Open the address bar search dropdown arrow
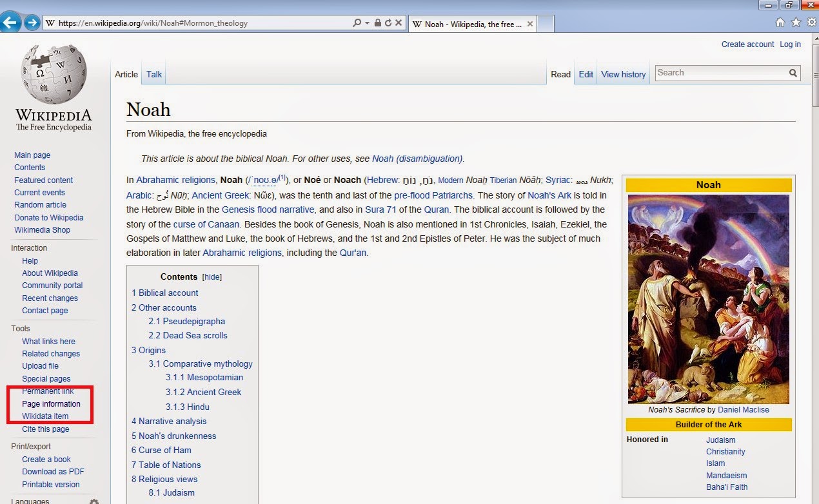 click(366, 22)
